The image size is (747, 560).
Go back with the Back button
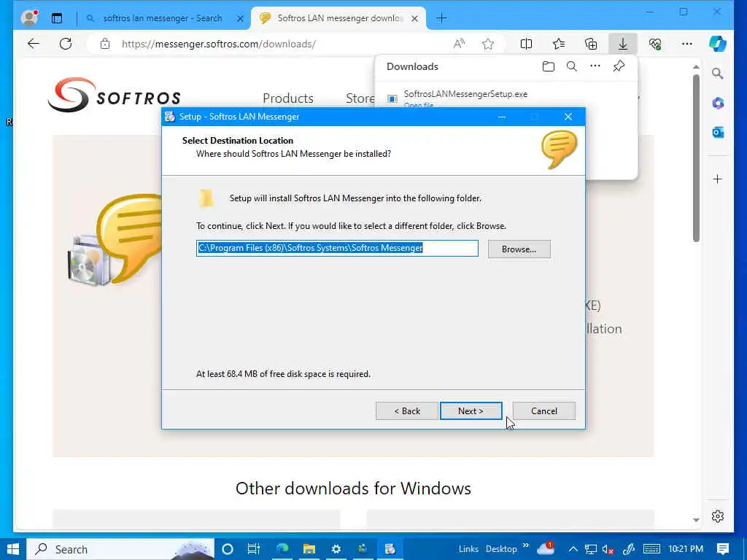406,411
